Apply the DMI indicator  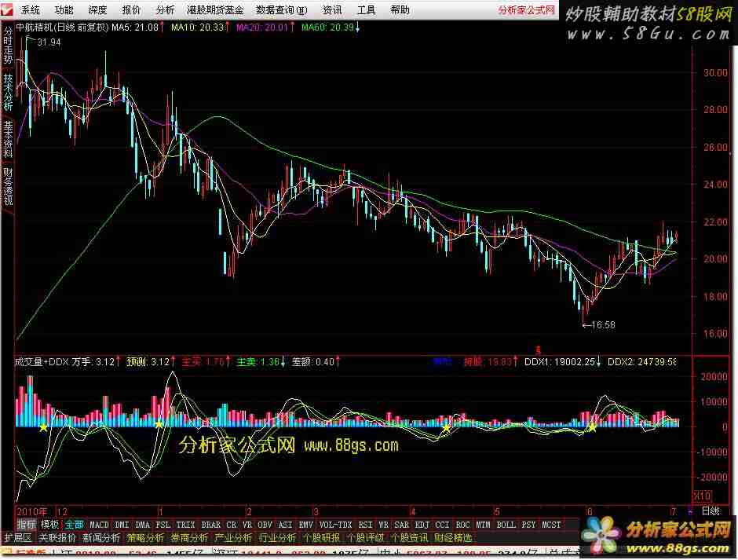click(x=122, y=524)
